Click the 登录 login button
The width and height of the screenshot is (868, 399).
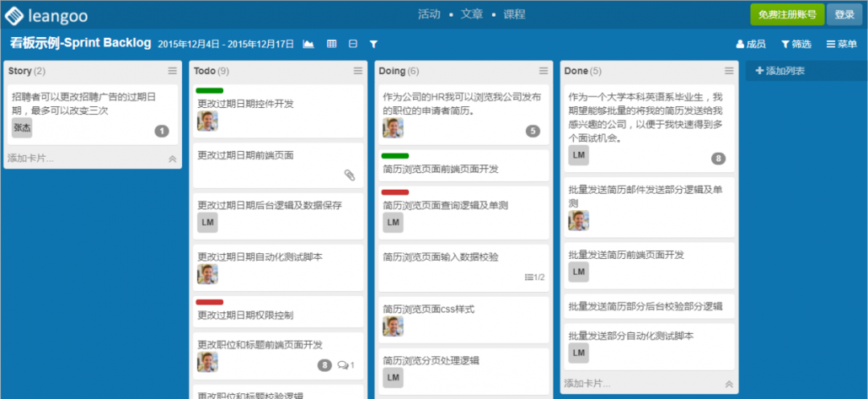pyautogui.click(x=844, y=14)
